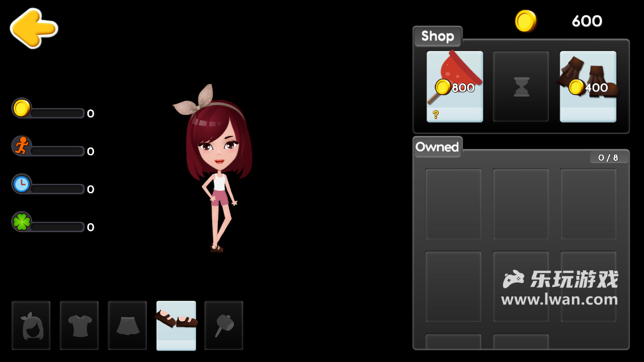Click the question mark on plunger item
The image size is (644, 362).
point(436,115)
